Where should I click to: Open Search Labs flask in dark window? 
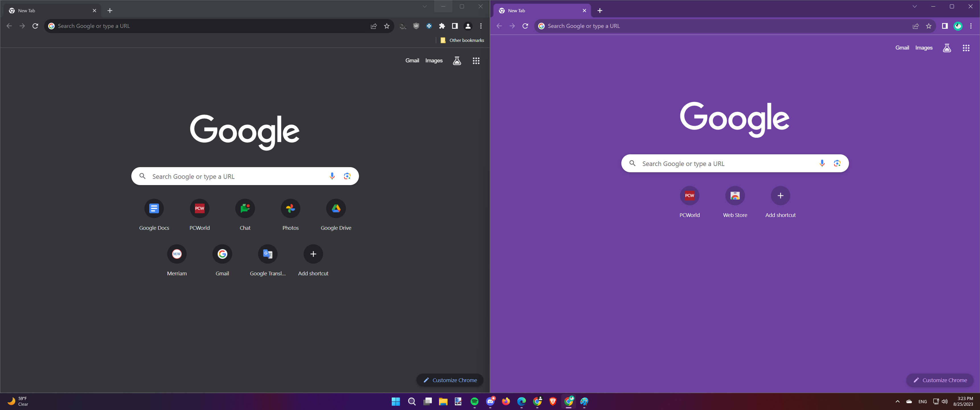pos(457,60)
